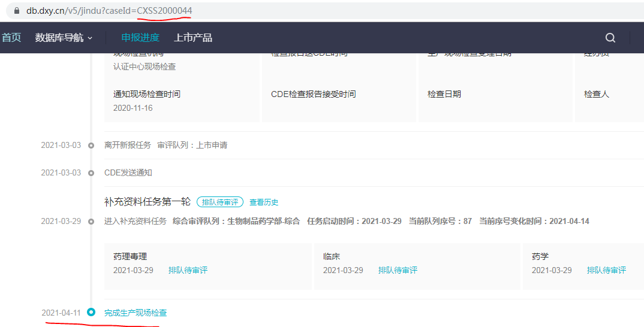Click the 查看历史 link
Image resolution: width=644 pixels, height=327 pixels.
coord(264,202)
